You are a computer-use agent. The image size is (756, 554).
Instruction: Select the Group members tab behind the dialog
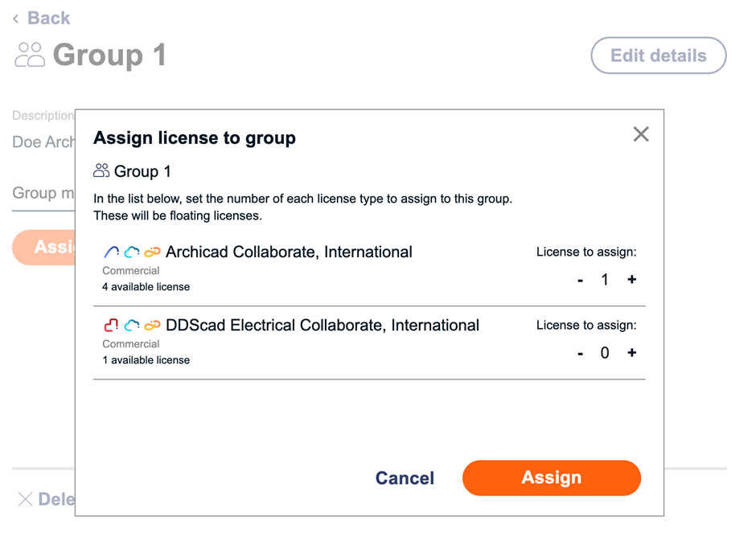(43, 193)
